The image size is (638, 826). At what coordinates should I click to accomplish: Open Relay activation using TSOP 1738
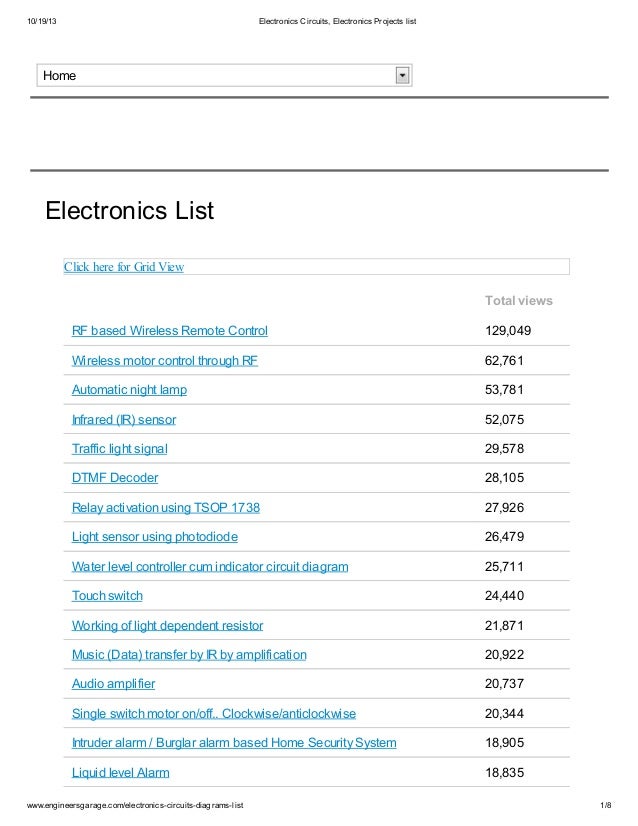click(x=166, y=508)
